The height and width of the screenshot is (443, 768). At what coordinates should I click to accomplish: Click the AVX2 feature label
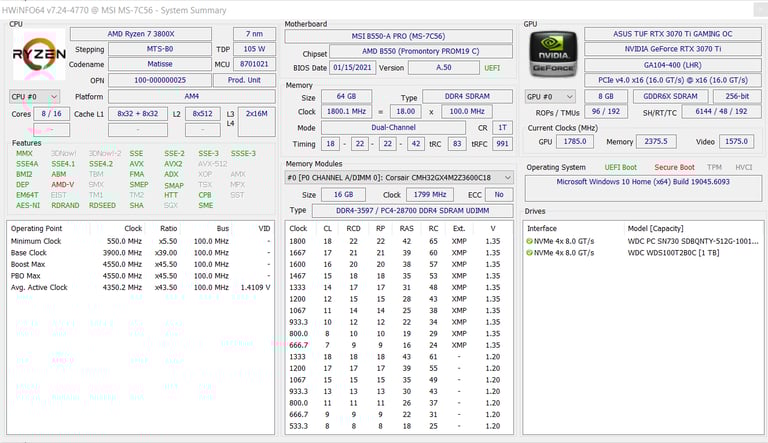[x=173, y=164]
